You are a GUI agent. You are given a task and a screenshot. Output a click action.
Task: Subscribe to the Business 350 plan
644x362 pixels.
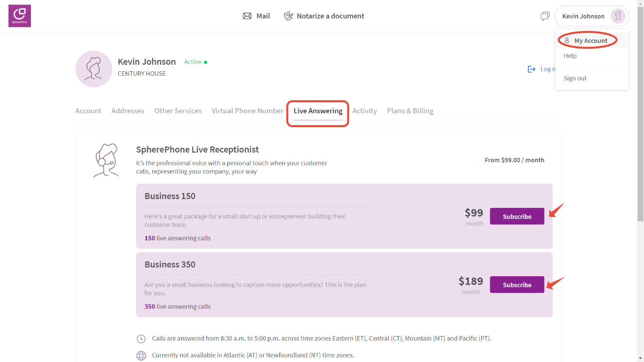click(x=517, y=285)
